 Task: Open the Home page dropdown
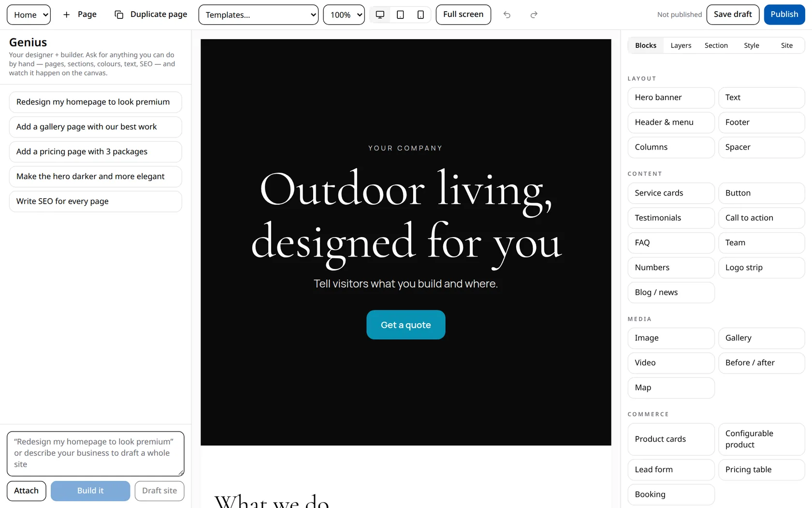pos(29,15)
